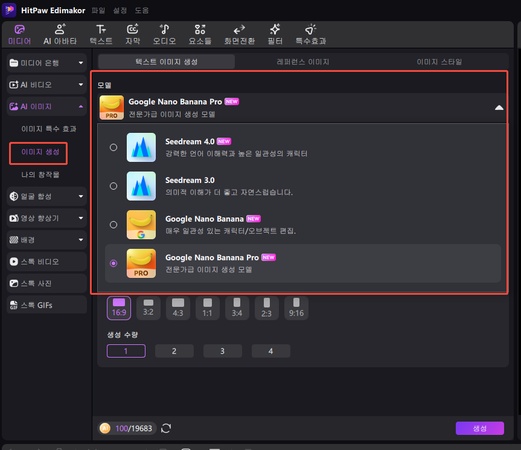Open 나의 창작물 submenu item
Viewport: 521px width, 450px height.
[x=40, y=175]
